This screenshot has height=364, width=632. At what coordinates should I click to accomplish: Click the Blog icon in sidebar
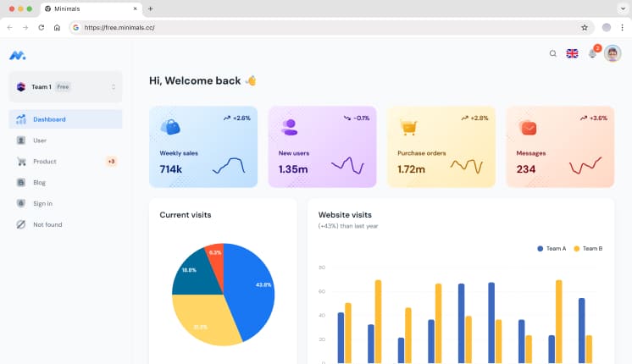click(x=21, y=182)
